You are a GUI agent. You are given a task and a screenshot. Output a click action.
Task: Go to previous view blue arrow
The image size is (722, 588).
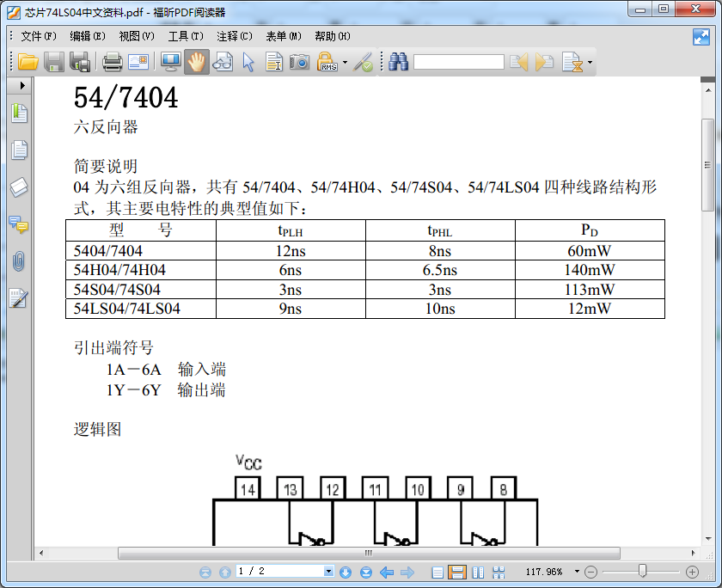coord(387,573)
